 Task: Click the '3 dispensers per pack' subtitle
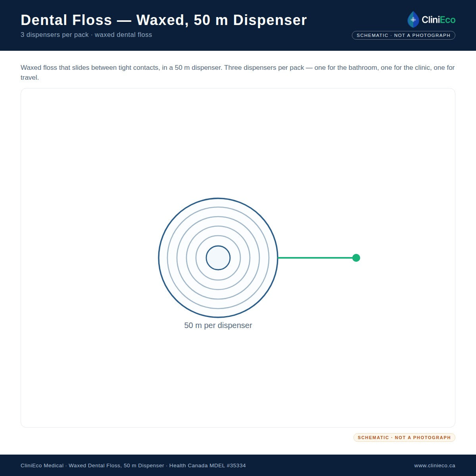86,35
